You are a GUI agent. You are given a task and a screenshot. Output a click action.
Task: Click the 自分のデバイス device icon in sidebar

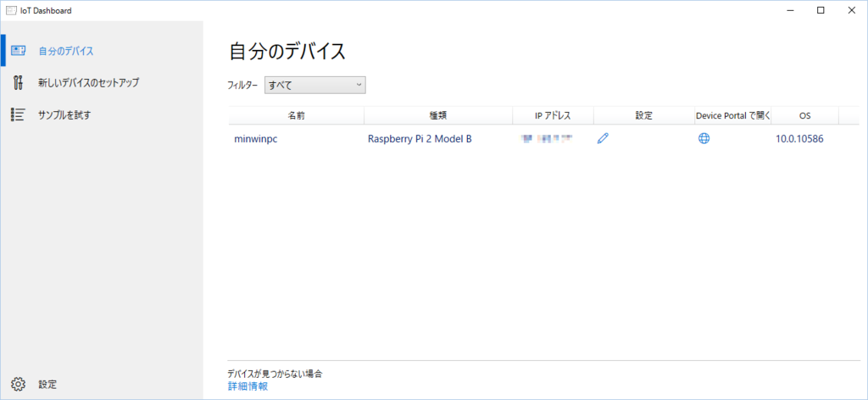[x=19, y=51]
